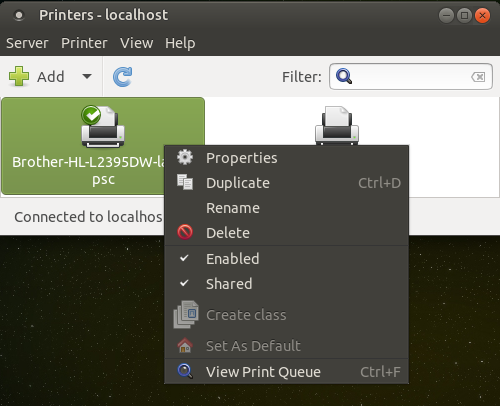Click the green plus Add icon
The image size is (500, 406).
click(19, 76)
